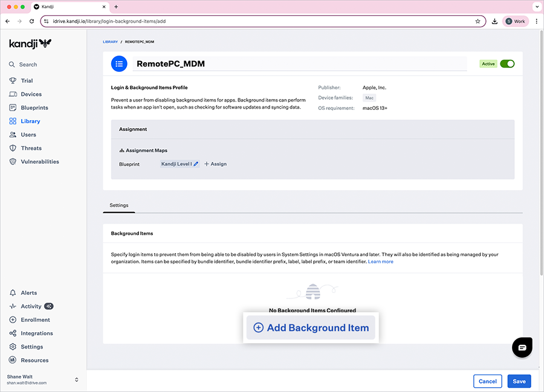Edit Kandji Level I blueprint pencil icon
The height and width of the screenshot is (392, 544).
(196, 164)
